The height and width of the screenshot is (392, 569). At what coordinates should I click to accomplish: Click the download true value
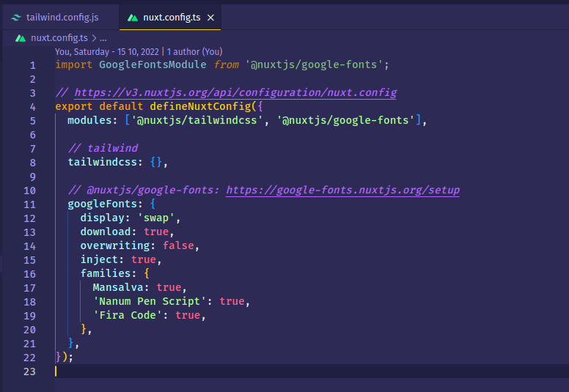pyautogui.click(x=156, y=232)
